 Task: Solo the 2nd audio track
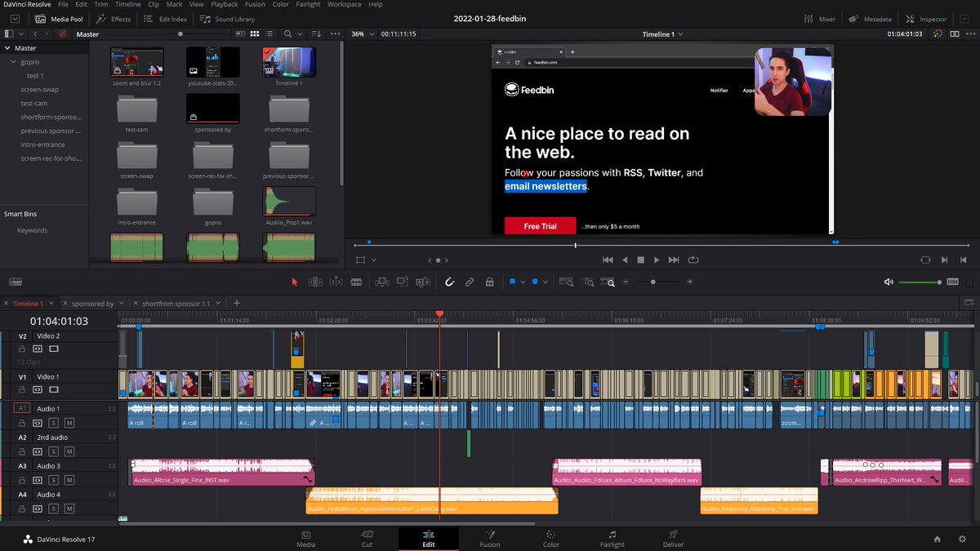[54, 451]
